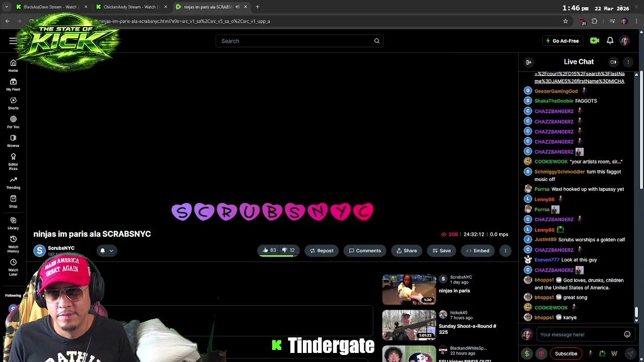Open Live Chat three-dot options menu
The image size is (644, 362).
pyautogui.click(x=628, y=62)
